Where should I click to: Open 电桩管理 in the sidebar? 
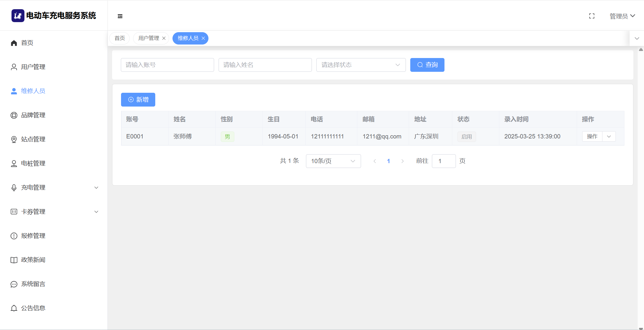[x=33, y=163]
